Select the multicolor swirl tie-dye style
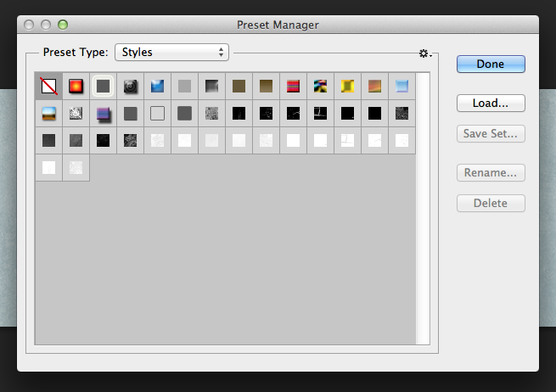556x392 pixels. (321, 87)
